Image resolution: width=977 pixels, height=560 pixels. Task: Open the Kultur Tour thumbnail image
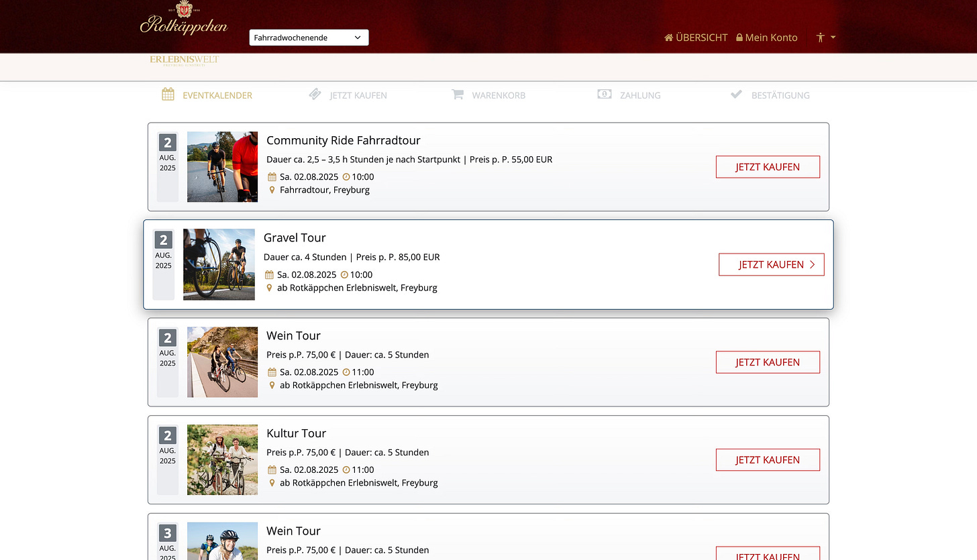tap(222, 460)
